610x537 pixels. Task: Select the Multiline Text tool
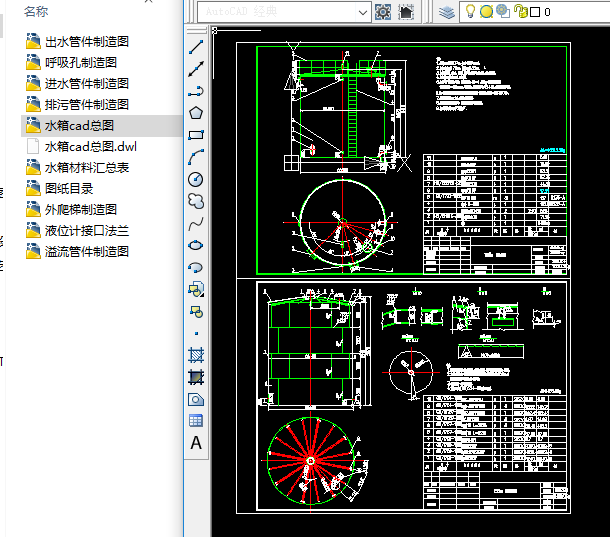pyautogui.click(x=196, y=443)
